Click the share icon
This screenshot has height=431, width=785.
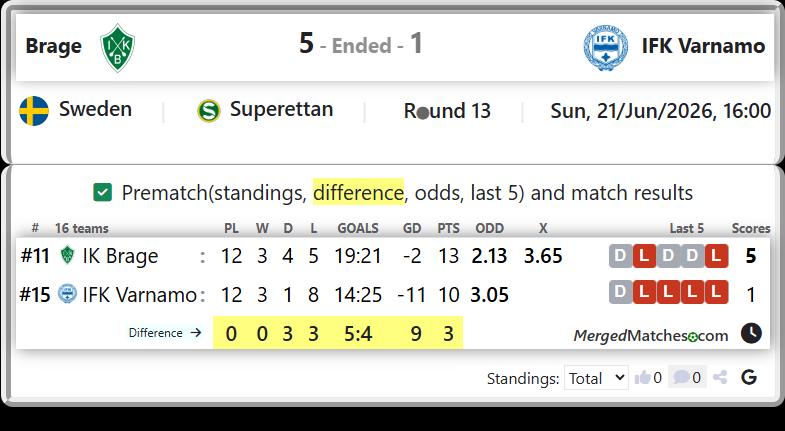tap(720, 377)
